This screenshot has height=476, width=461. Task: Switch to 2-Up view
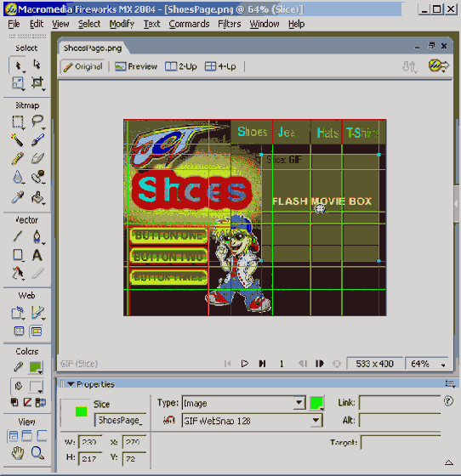click(180, 66)
